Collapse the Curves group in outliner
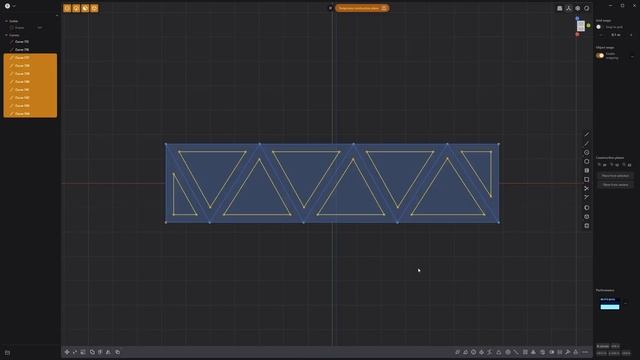 [x=7, y=36]
